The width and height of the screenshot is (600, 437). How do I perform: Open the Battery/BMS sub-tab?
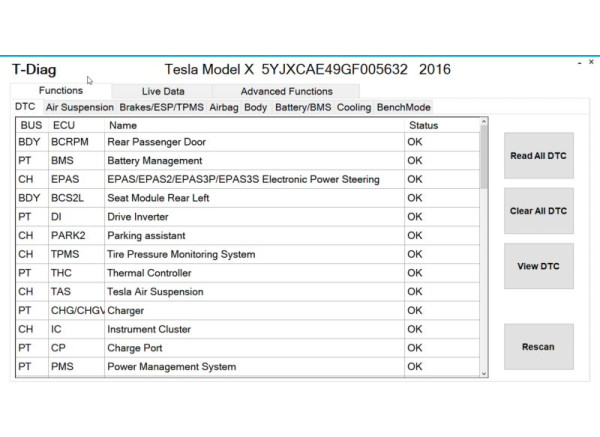302,107
